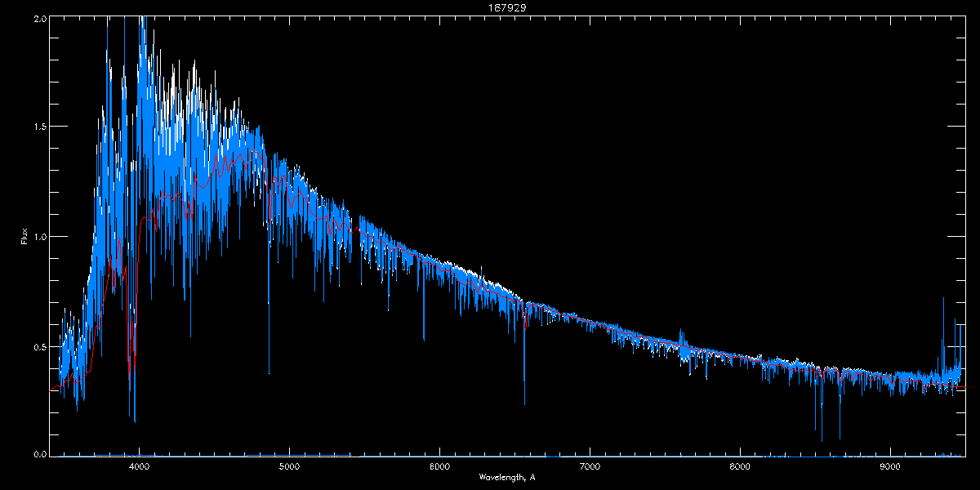Viewport: 980px width, 490px height.
Task: Click the 2.0 y-axis tick label
Action: (39, 17)
